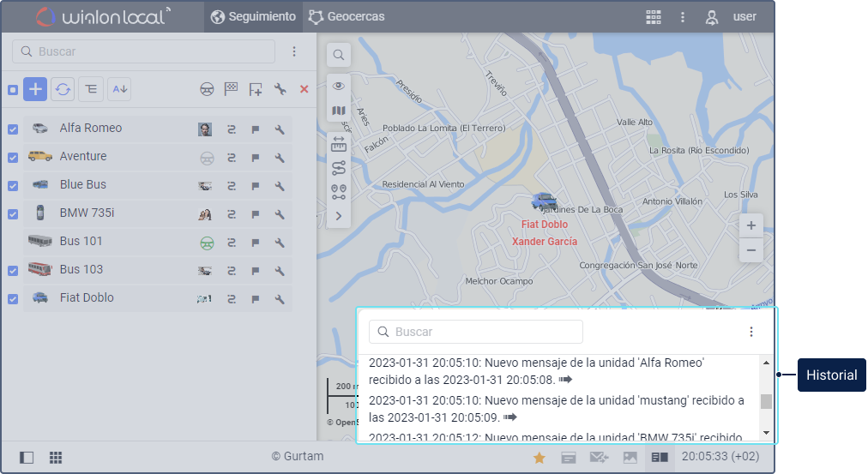Click the refresh/sync units icon
The width and height of the screenshot is (868, 474).
[63, 89]
